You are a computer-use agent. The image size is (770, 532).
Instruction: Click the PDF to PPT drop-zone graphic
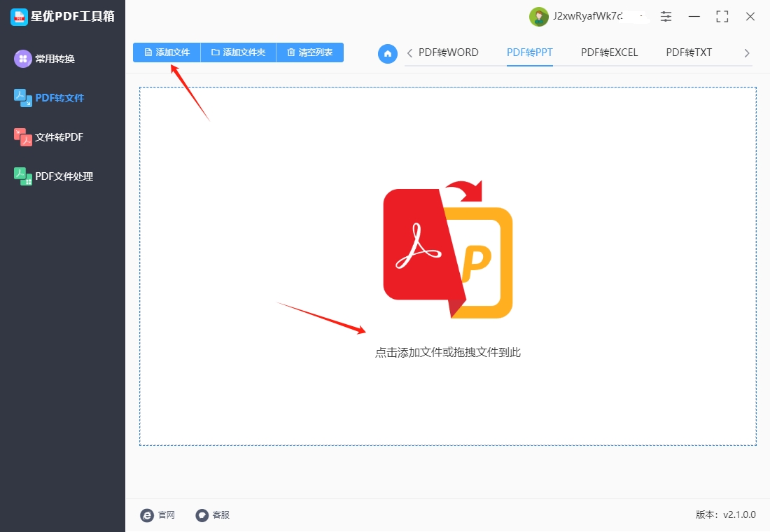tap(448, 249)
